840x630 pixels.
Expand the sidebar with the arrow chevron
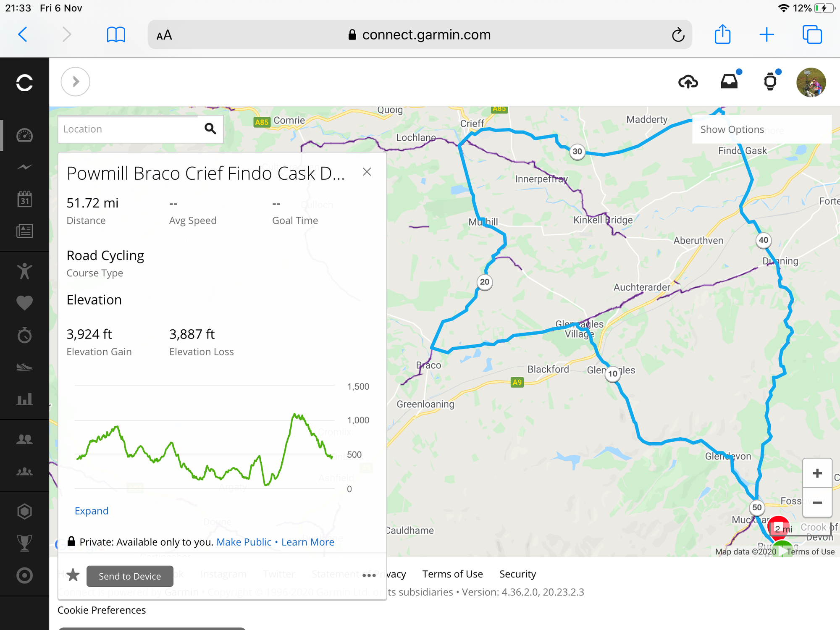click(x=75, y=81)
